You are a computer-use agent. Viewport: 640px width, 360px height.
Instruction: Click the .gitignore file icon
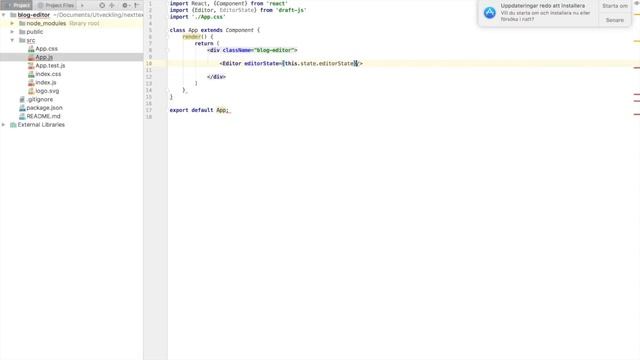22,100
